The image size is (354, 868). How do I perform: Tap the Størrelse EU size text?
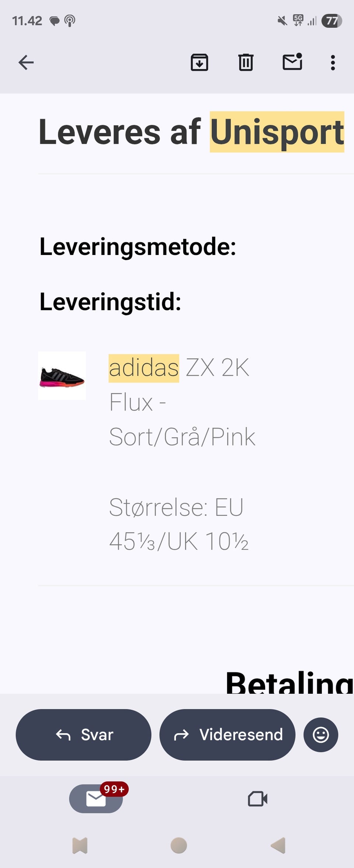click(x=178, y=524)
